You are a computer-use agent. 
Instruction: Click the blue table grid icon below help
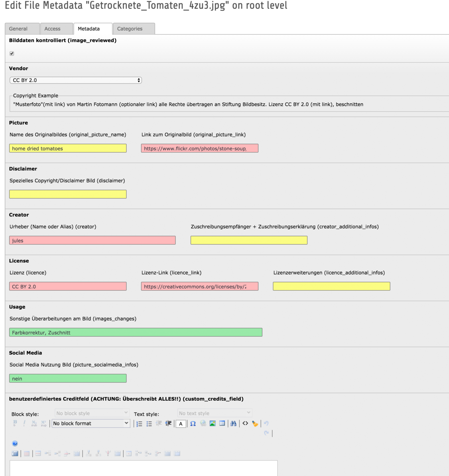point(15,454)
